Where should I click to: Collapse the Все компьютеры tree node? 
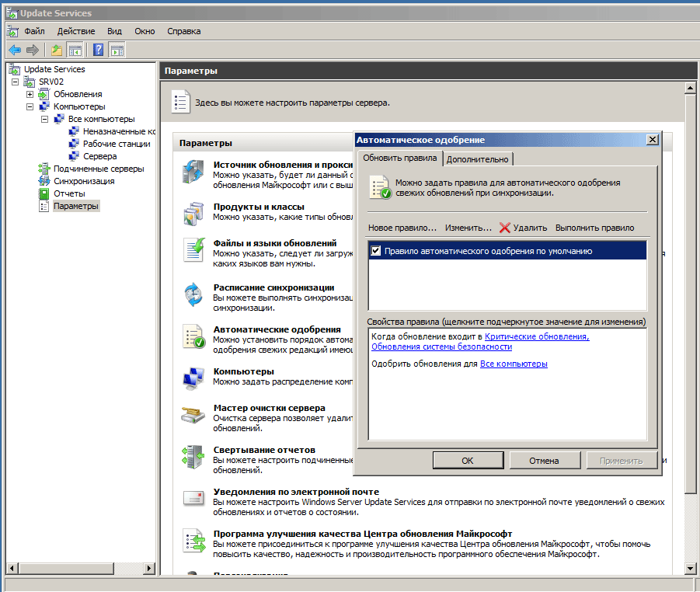click(x=45, y=119)
